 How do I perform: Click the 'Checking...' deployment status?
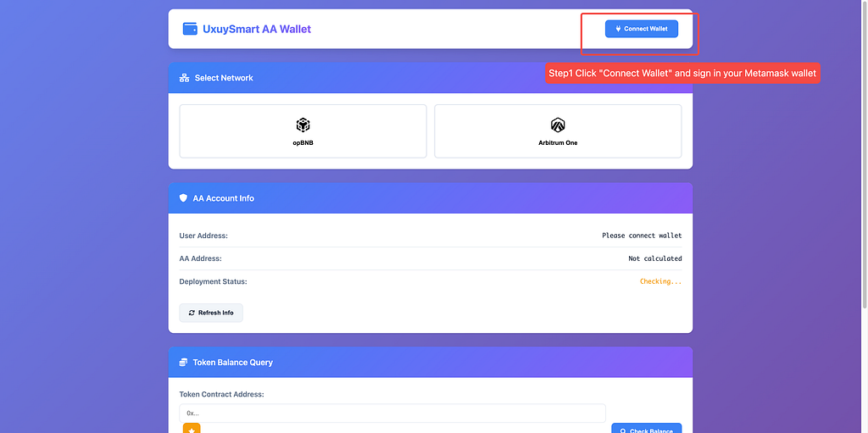click(x=661, y=281)
